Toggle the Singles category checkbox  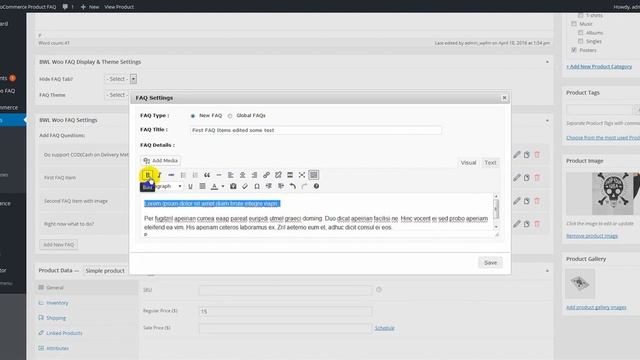(x=580, y=41)
